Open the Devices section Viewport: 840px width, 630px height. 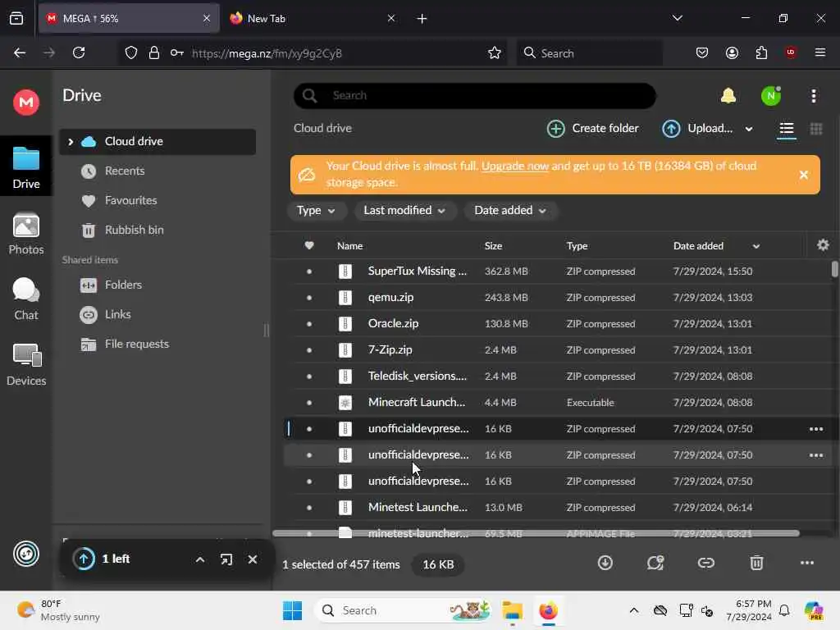tap(25, 365)
